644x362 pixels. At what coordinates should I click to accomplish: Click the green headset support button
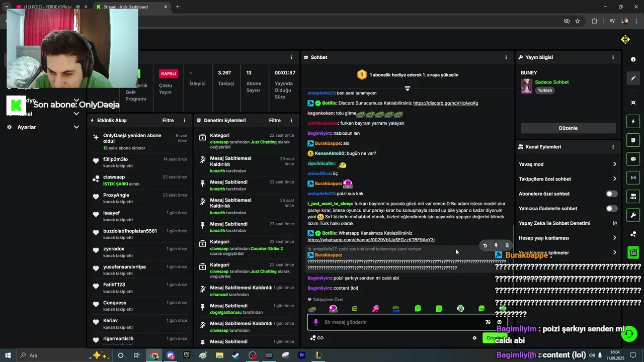629,333
